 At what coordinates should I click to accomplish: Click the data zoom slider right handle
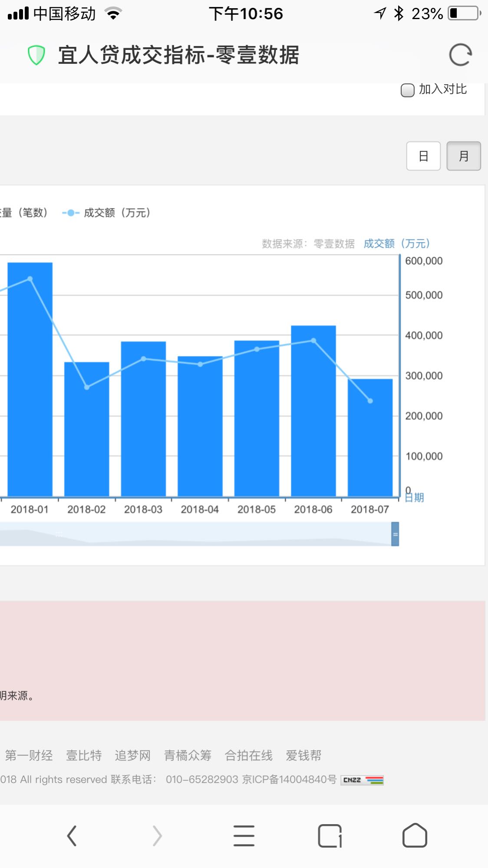(395, 534)
